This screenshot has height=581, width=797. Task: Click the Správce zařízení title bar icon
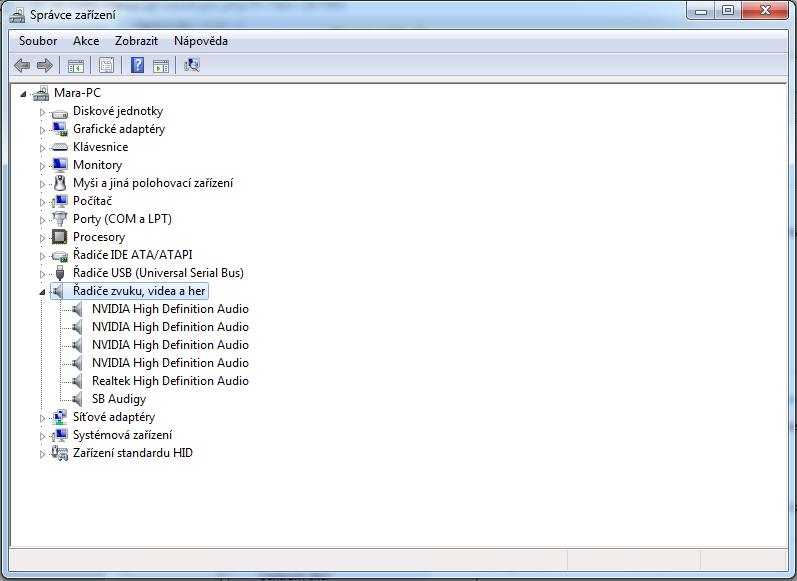[17, 15]
